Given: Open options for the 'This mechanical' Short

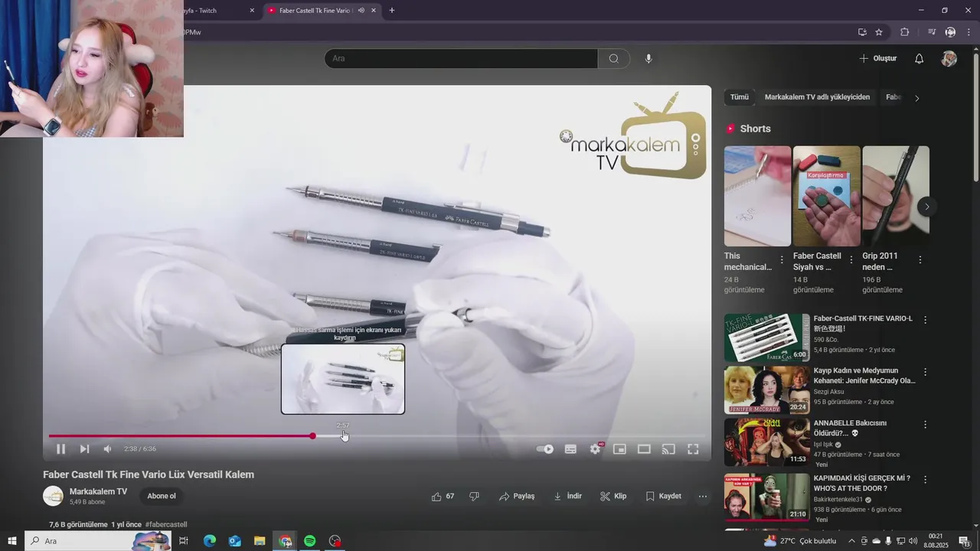Looking at the screenshot, I should click(x=782, y=260).
